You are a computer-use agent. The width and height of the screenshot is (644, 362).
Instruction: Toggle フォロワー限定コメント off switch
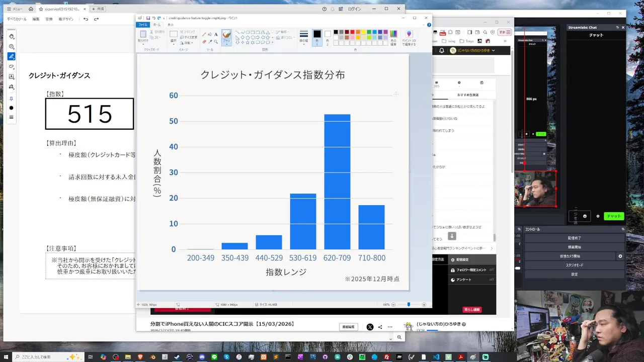click(x=492, y=270)
